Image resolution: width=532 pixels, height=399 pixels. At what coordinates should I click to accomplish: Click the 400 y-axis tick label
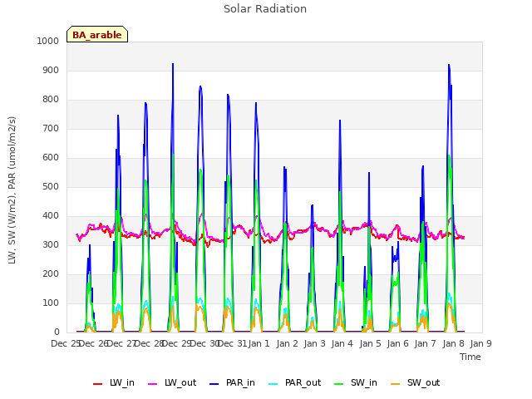pyautogui.click(x=51, y=216)
